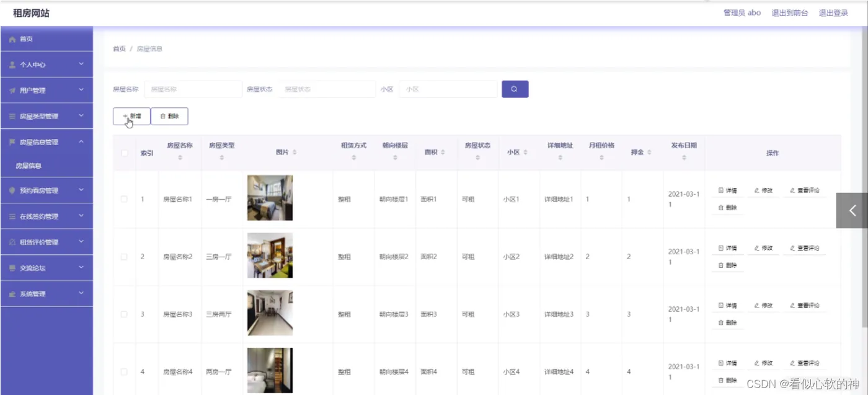Collapse 房屋信息管理 with its chevron
Screen dimensions: 868x395
pyautogui.click(x=81, y=141)
